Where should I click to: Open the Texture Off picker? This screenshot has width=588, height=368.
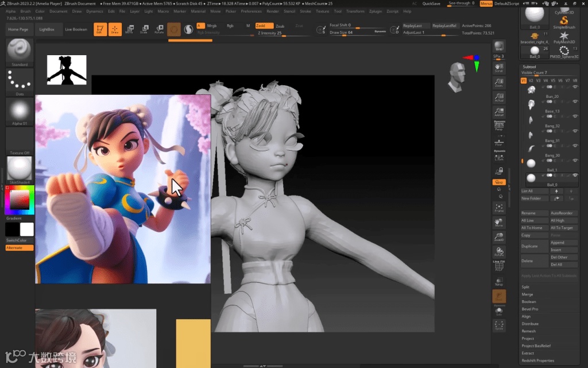(x=20, y=141)
